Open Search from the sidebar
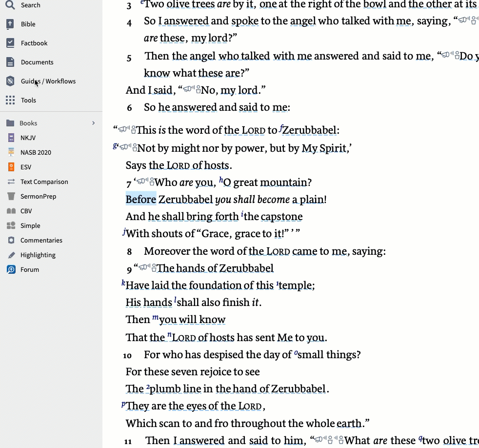 click(x=31, y=5)
